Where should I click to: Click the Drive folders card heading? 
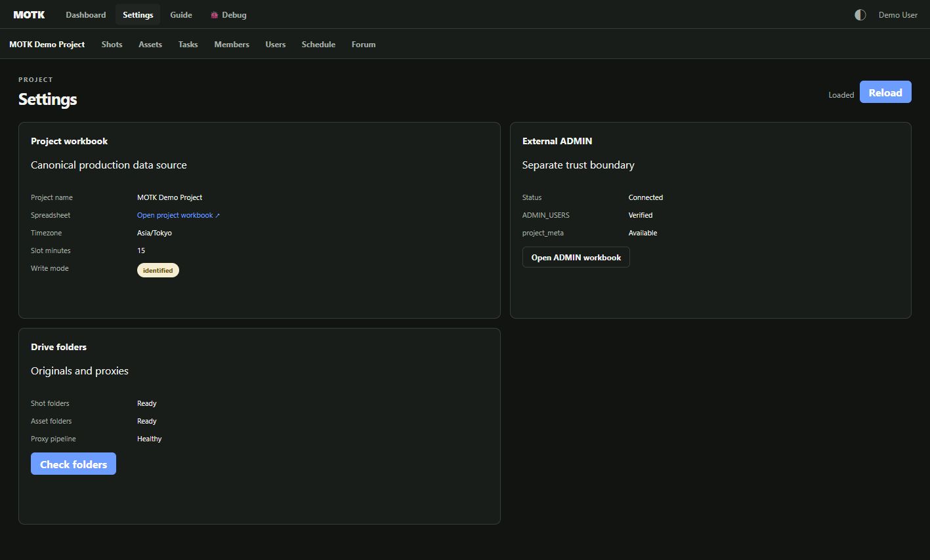tap(58, 347)
